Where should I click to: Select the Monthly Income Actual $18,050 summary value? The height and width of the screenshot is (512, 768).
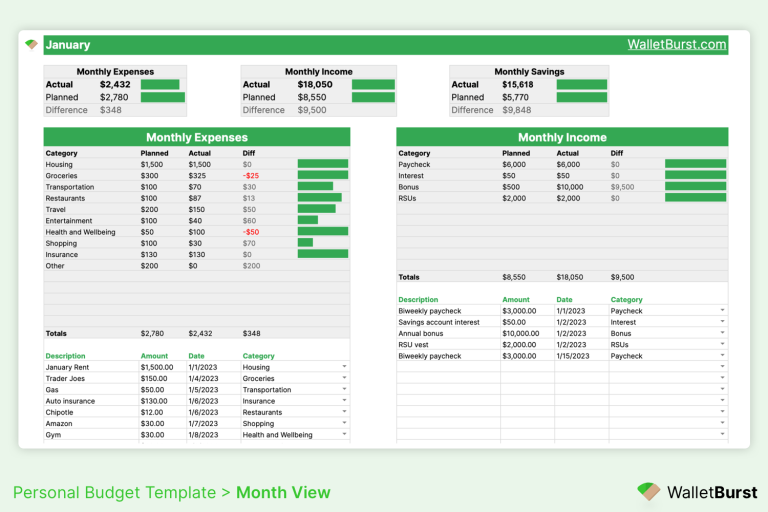pyautogui.click(x=315, y=84)
